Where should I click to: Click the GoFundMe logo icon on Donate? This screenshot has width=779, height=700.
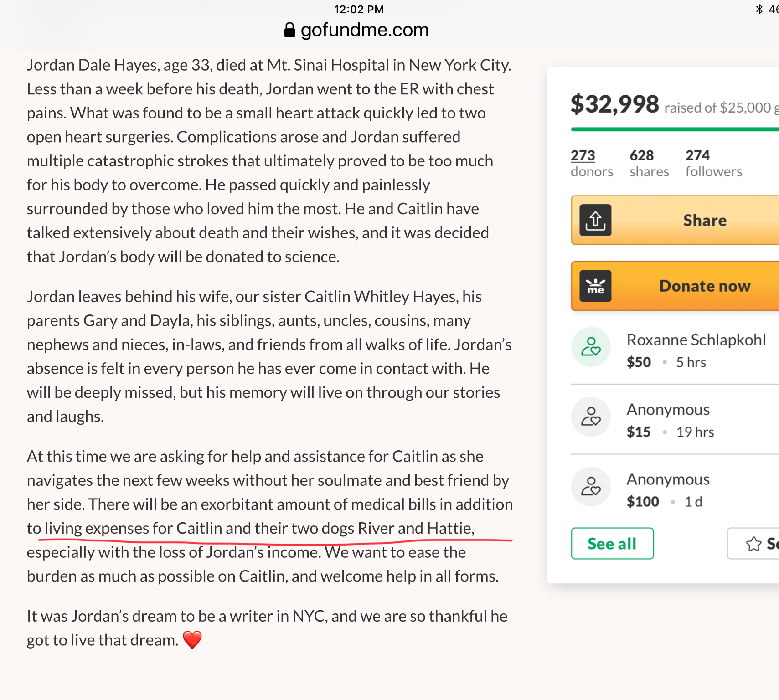point(595,286)
